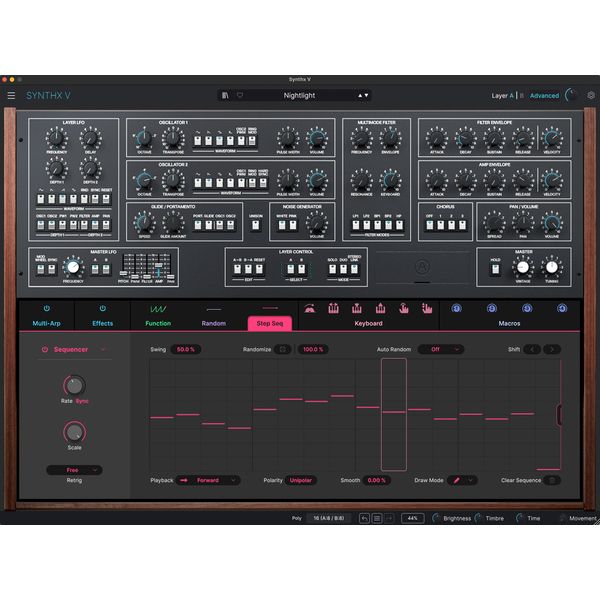Image resolution: width=600 pixels, height=600 pixels.
Task: Open the Draw Mode dropdown
Action: [462, 480]
